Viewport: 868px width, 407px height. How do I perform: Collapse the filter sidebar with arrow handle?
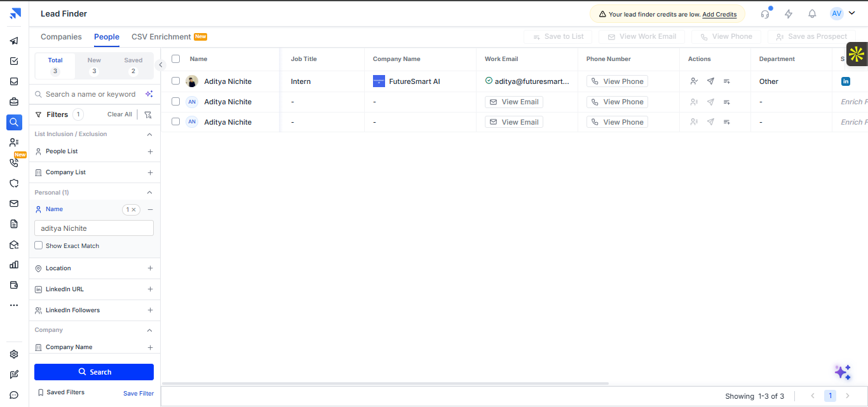[x=161, y=65]
